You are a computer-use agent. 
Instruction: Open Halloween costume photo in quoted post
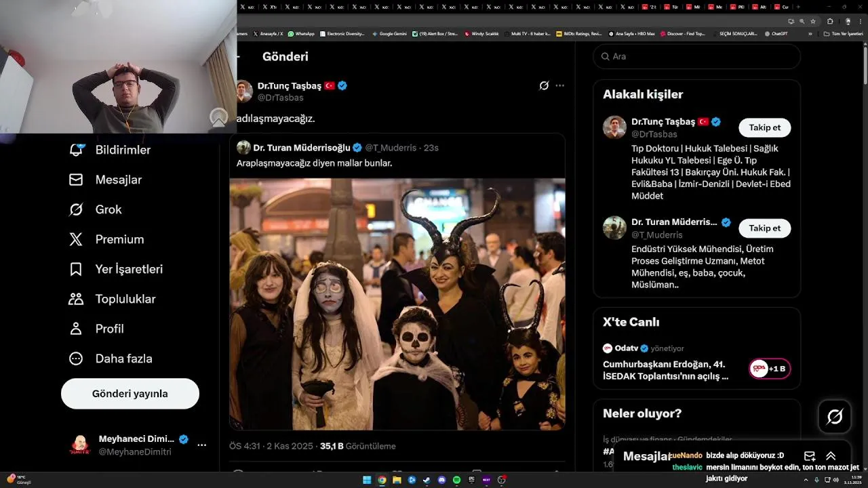(397, 304)
